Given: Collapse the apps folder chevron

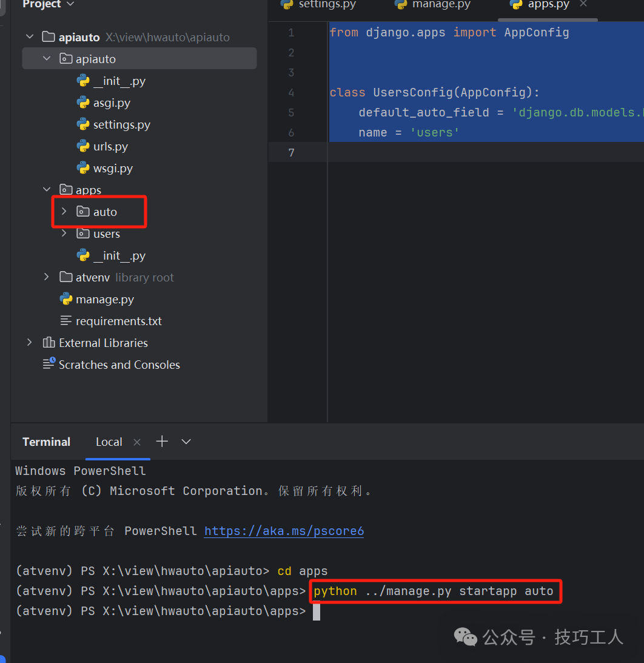Looking at the screenshot, I should [x=47, y=190].
